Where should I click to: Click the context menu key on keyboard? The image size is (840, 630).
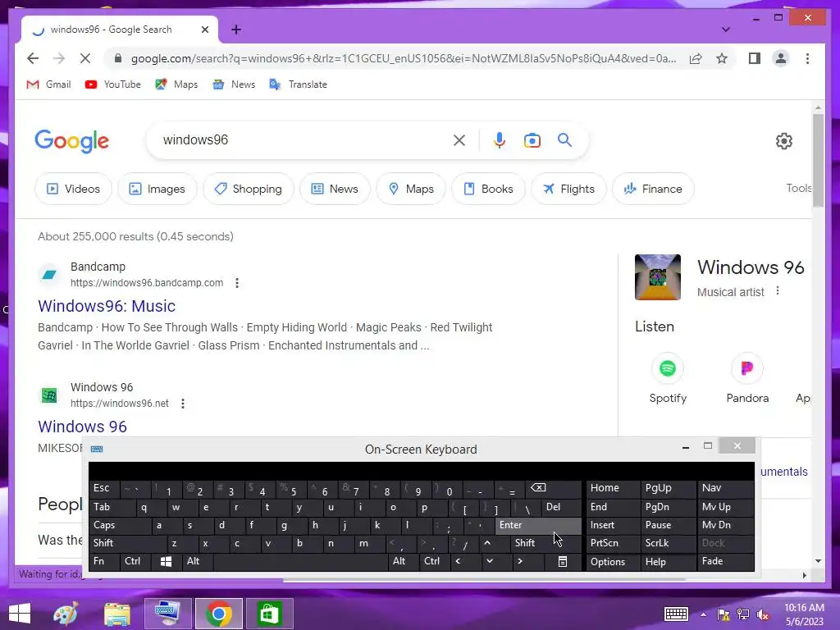[x=563, y=561]
